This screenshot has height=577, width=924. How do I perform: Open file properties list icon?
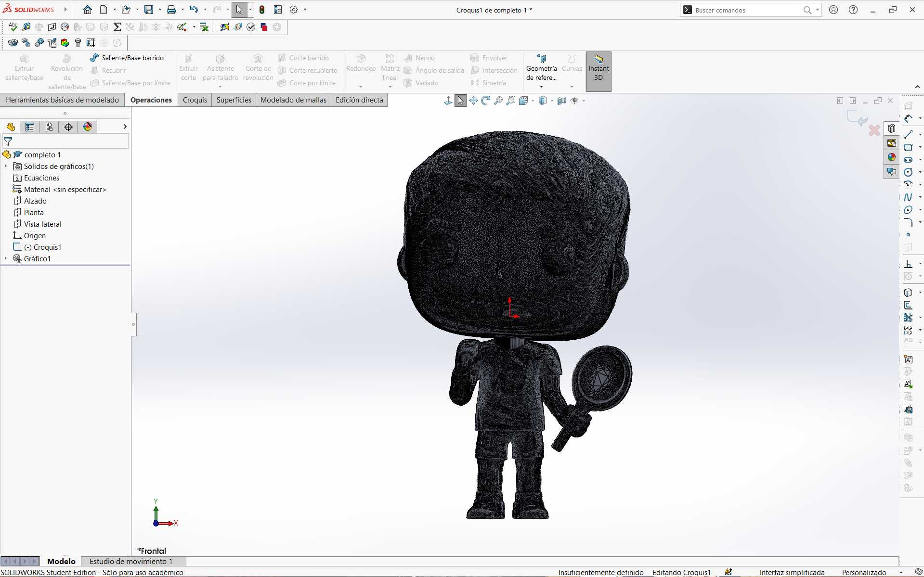point(278,10)
